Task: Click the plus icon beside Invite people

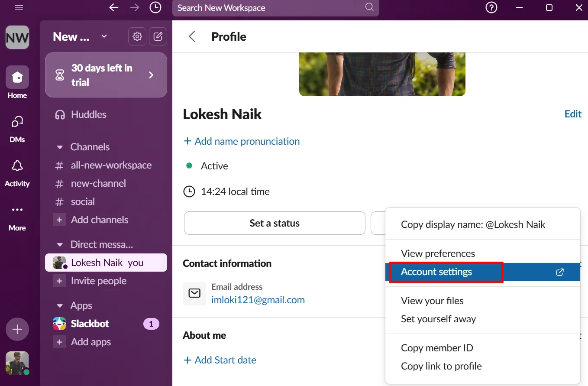Action: tap(59, 281)
